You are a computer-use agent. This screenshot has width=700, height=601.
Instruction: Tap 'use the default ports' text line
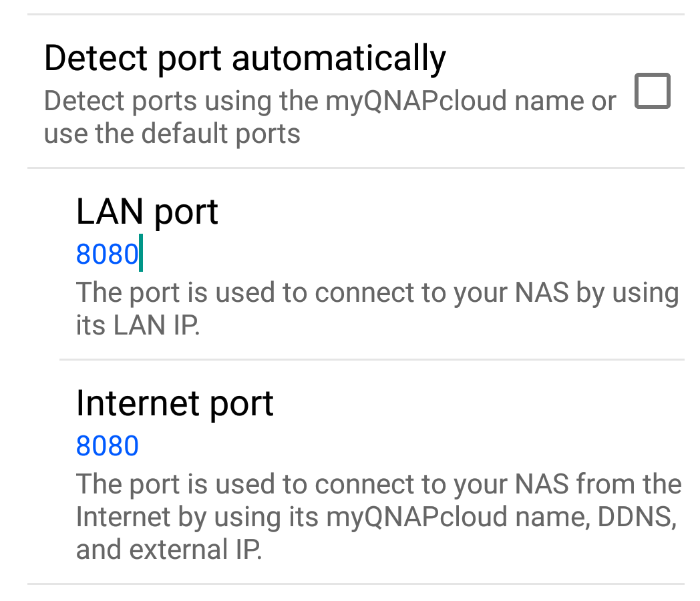(172, 134)
